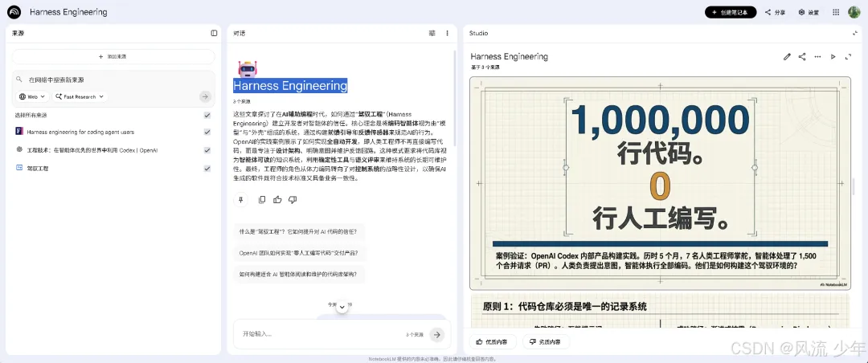Open the Google apps grid icon

point(836,12)
